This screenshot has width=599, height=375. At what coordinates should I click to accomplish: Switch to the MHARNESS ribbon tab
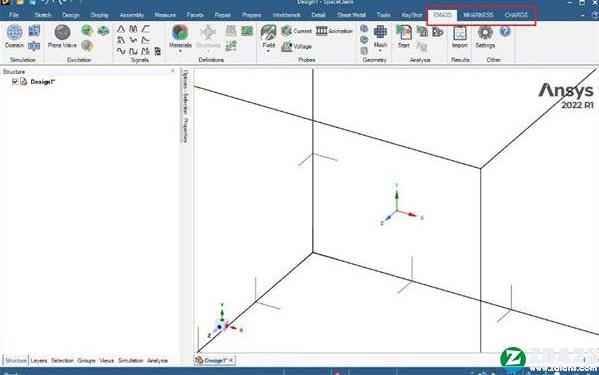coord(478,15)
